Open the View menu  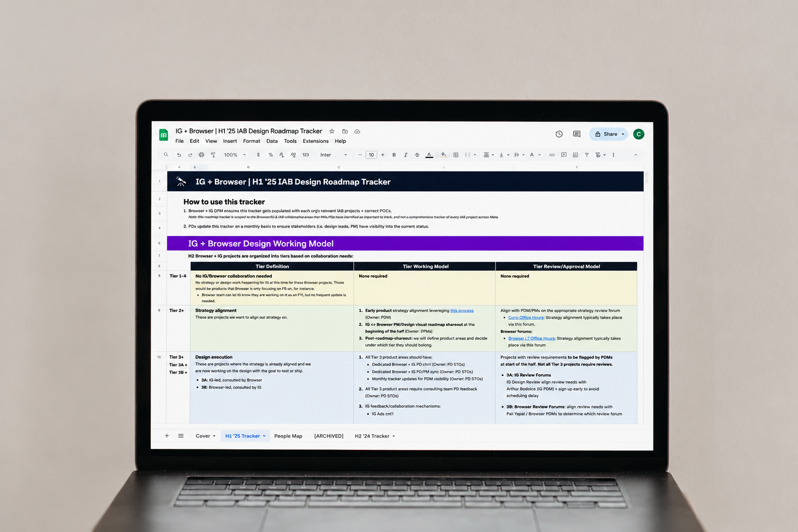click(x=211, y=141)
